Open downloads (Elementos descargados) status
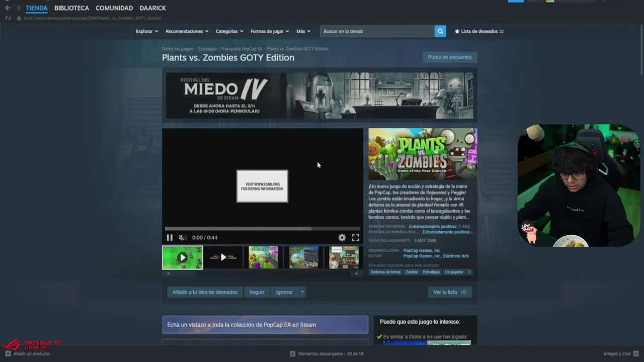This screenshot has width=644, height=362. (x=327, y=354)
